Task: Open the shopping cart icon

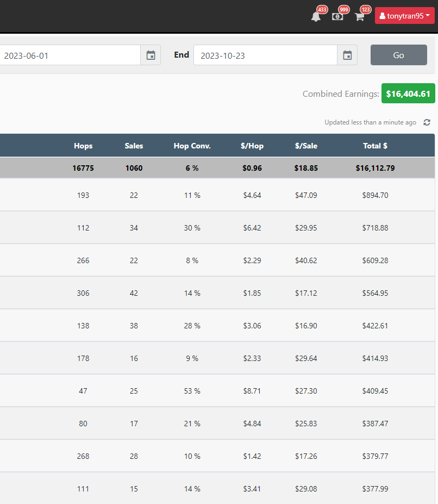Action: [360, 17]
